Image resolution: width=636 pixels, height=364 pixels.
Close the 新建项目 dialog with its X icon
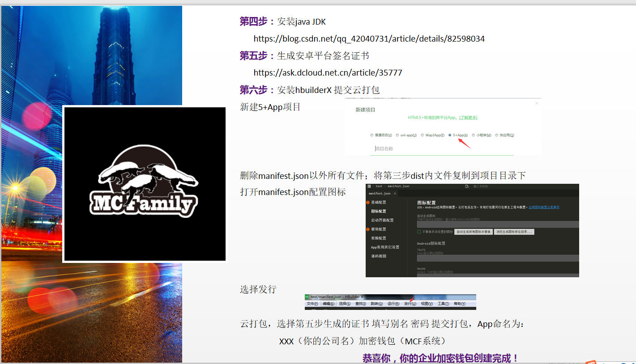tap(537, 103)
